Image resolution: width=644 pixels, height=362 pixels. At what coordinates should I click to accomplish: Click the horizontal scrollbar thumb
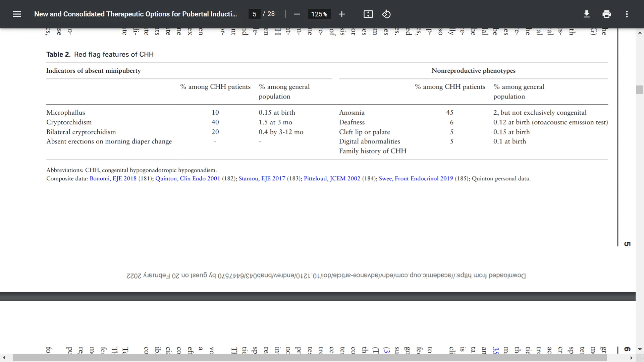pyautogui.click(x=309, y=358)
